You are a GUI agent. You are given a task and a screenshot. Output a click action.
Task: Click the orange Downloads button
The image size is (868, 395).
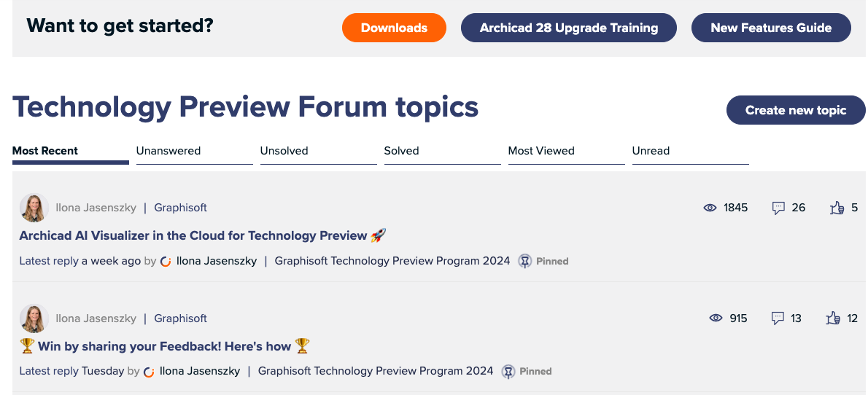click(394, 28)
